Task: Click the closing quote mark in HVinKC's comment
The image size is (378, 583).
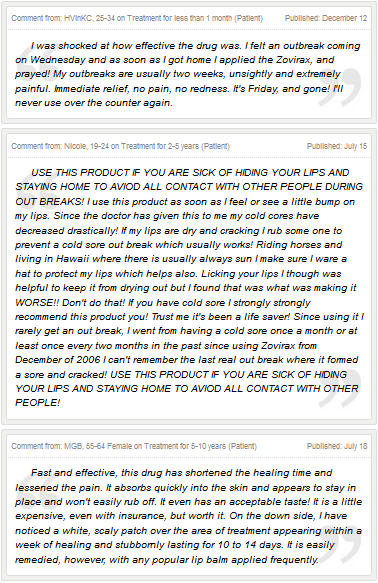Action: 340,87
